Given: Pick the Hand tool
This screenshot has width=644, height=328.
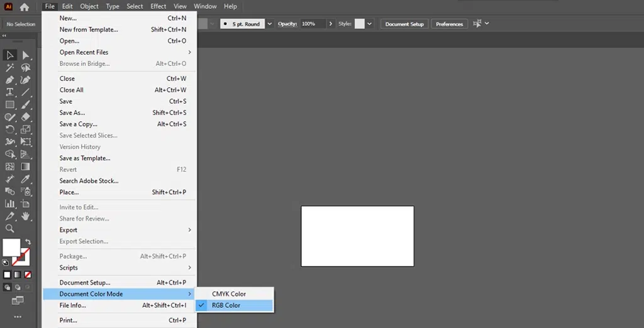Looking at the screenshot, I should point(26,216).
